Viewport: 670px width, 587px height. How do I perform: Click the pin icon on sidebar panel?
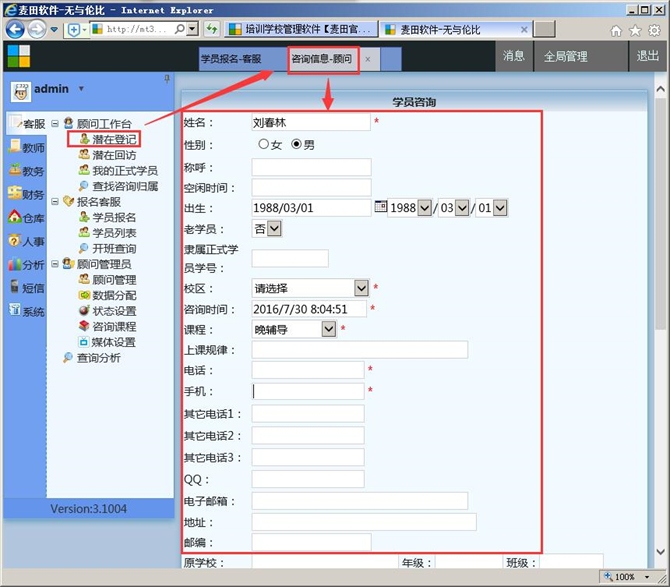click(167, 79)
